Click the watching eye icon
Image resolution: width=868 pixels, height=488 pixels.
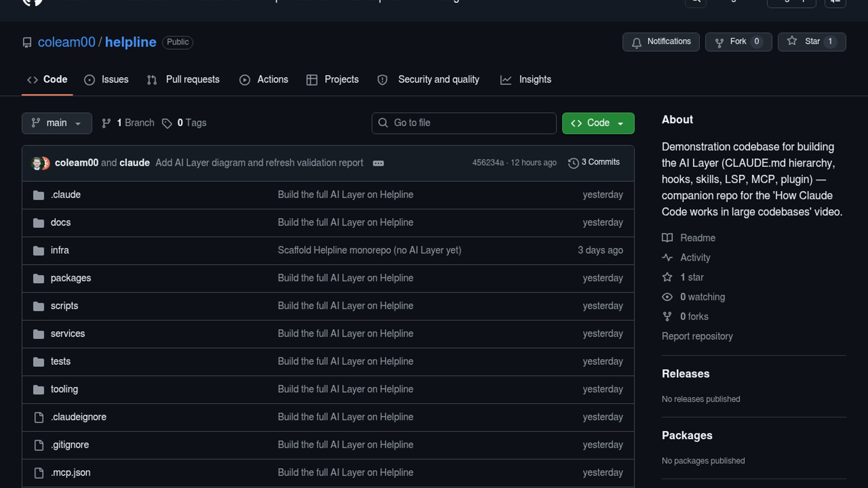(667, 297)
